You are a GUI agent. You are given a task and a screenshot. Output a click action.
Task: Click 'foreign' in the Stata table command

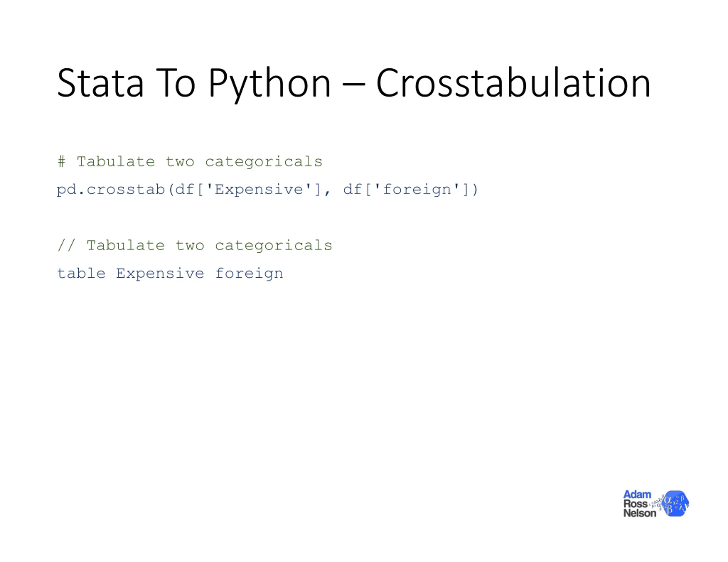click(x=249, y=274)
